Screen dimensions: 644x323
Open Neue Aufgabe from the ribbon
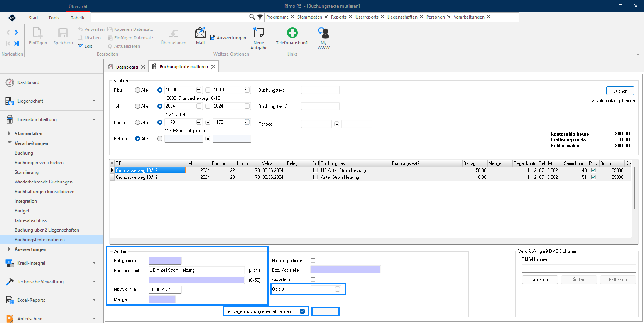click(259, 33)
